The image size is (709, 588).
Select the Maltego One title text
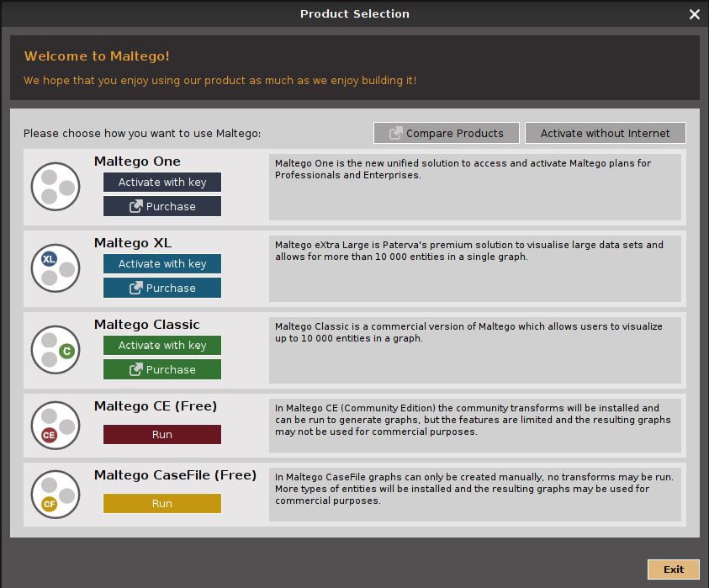tap(137, 162)
